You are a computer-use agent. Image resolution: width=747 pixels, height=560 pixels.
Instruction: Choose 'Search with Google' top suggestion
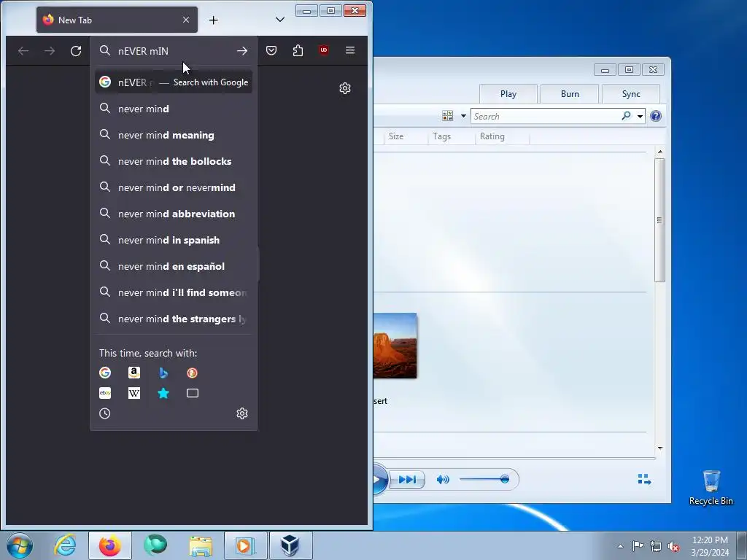coord(174,82)
